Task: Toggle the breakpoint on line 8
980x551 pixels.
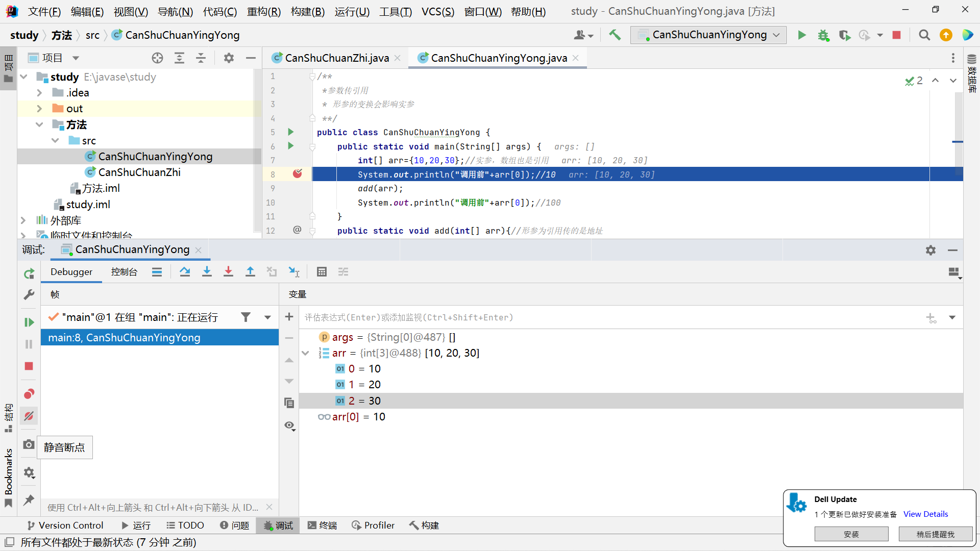Action: (298, 174)
